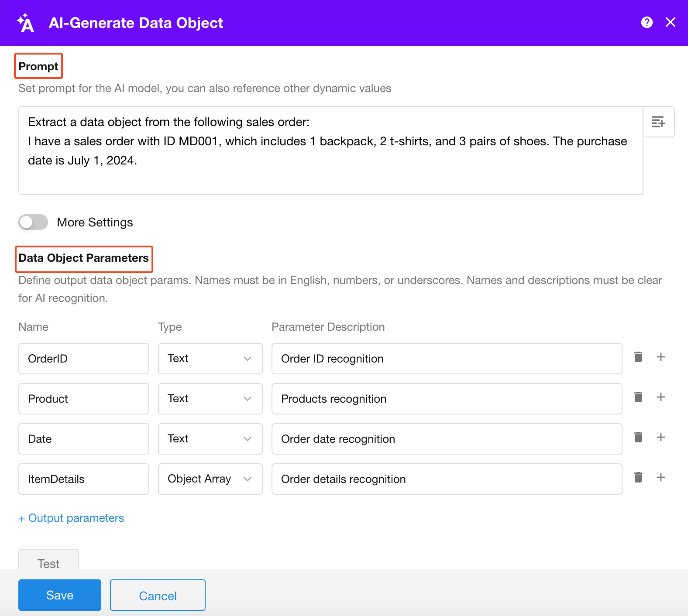
Task: Open the OrderID type dropdown
Action: (210, 359)
